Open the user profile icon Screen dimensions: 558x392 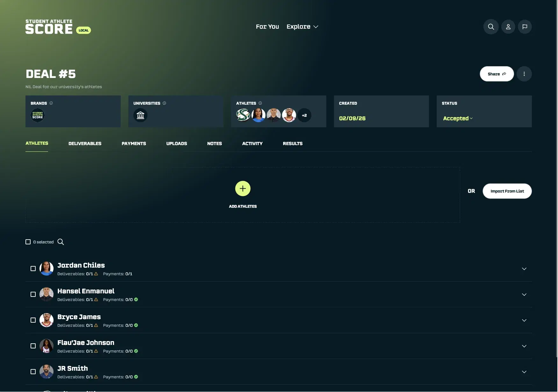[508, 27]
